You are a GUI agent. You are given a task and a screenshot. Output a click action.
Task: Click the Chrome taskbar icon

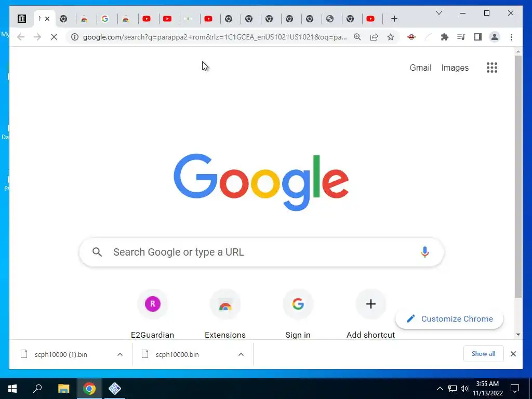pyautogui.click(x=89, y=389)
